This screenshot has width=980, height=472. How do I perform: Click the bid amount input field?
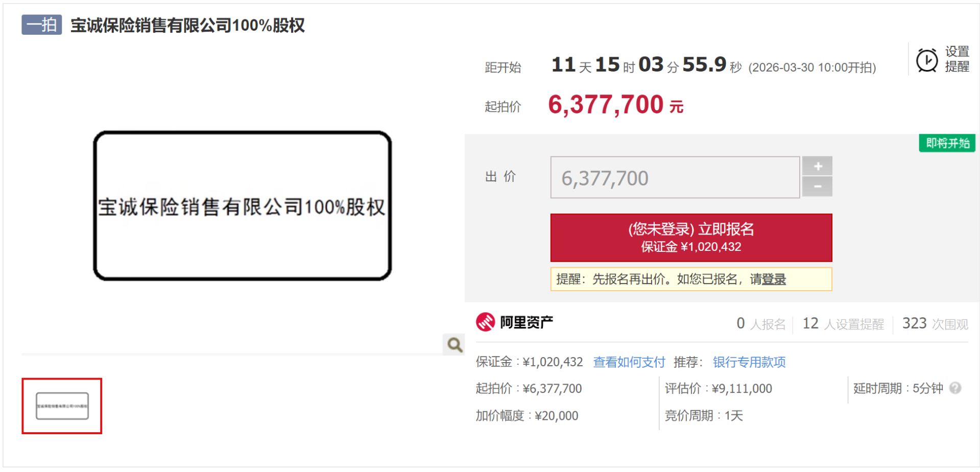[x=675, y=178]
